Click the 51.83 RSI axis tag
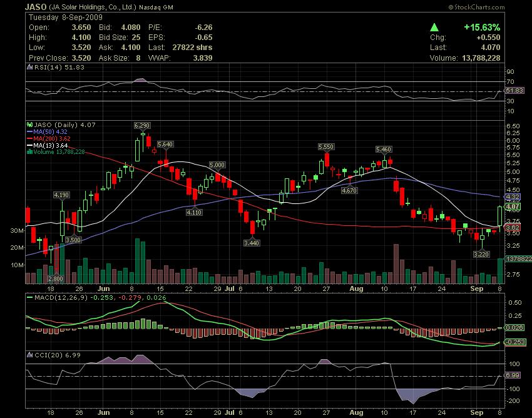 (x=514, y=91)
